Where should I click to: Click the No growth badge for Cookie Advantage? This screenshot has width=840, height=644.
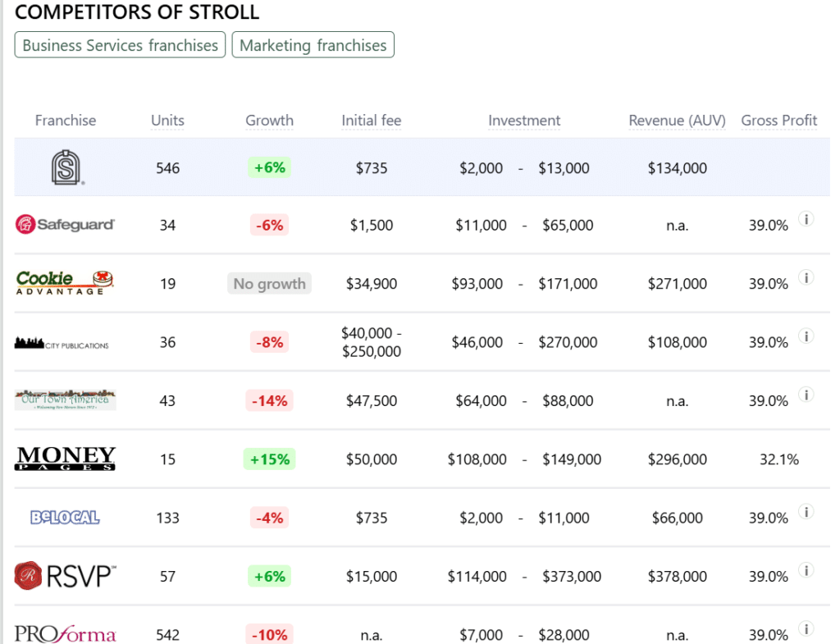click(269, 283)
